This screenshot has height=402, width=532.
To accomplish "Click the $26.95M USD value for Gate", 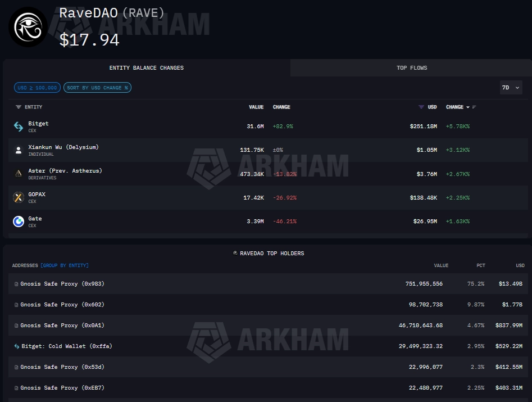I will [425, 222].
